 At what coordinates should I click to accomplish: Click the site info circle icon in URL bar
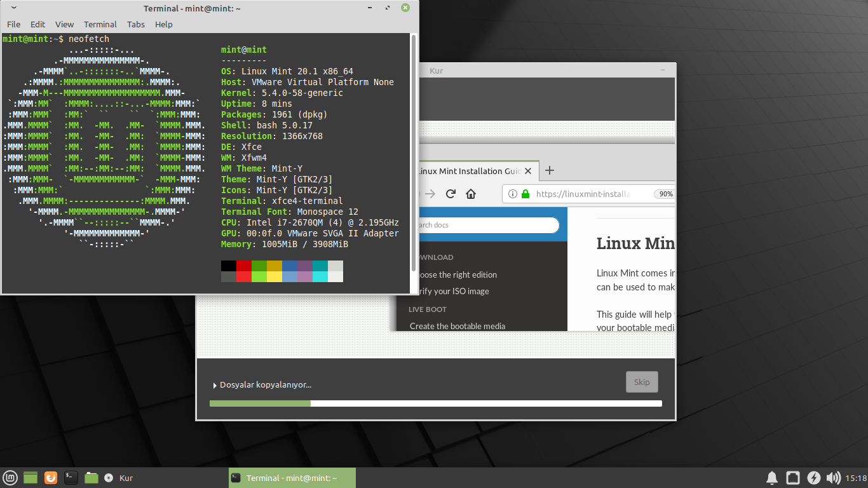click(x=513, y=194)
